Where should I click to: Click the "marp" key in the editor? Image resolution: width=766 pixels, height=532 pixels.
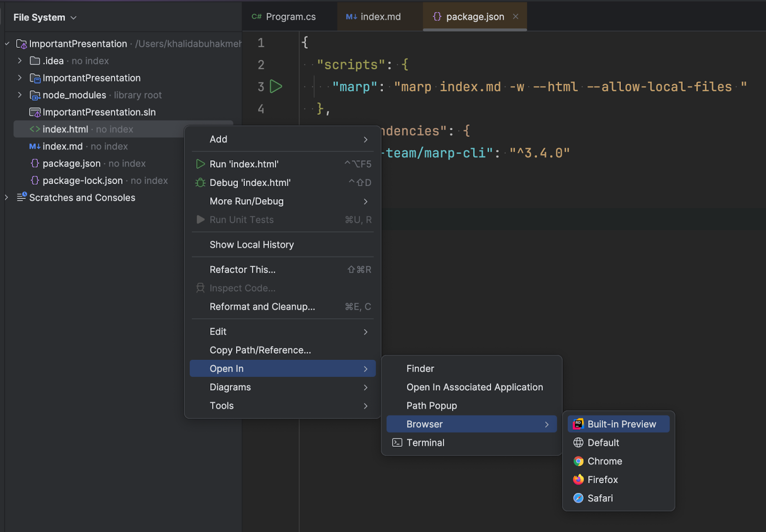tap(355, 87)
